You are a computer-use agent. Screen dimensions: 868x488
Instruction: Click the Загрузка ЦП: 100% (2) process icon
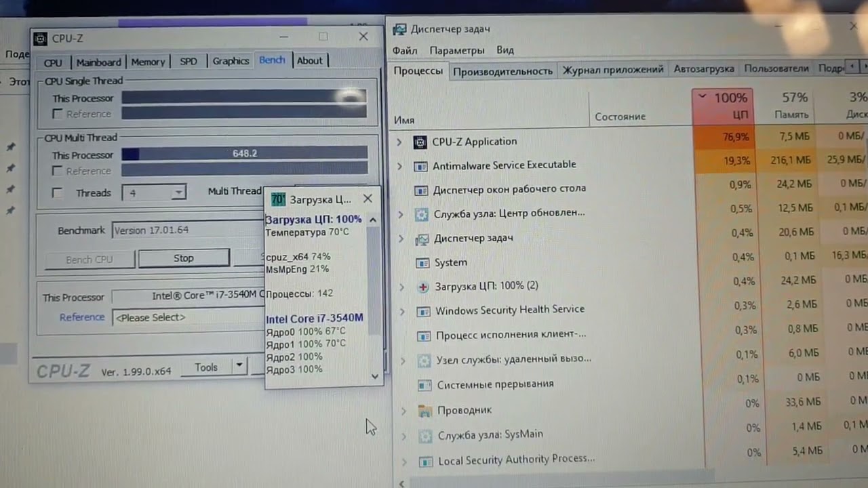[x=423, y=287]
